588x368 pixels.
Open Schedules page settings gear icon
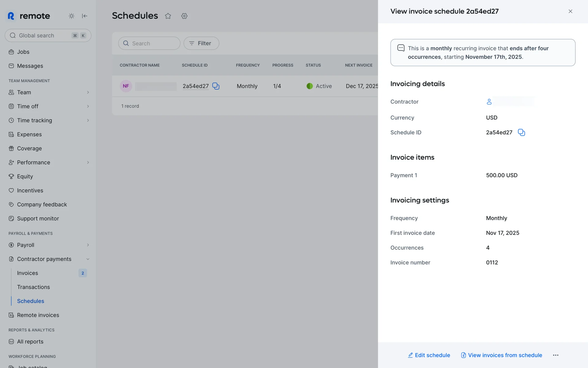click(184, 16)
